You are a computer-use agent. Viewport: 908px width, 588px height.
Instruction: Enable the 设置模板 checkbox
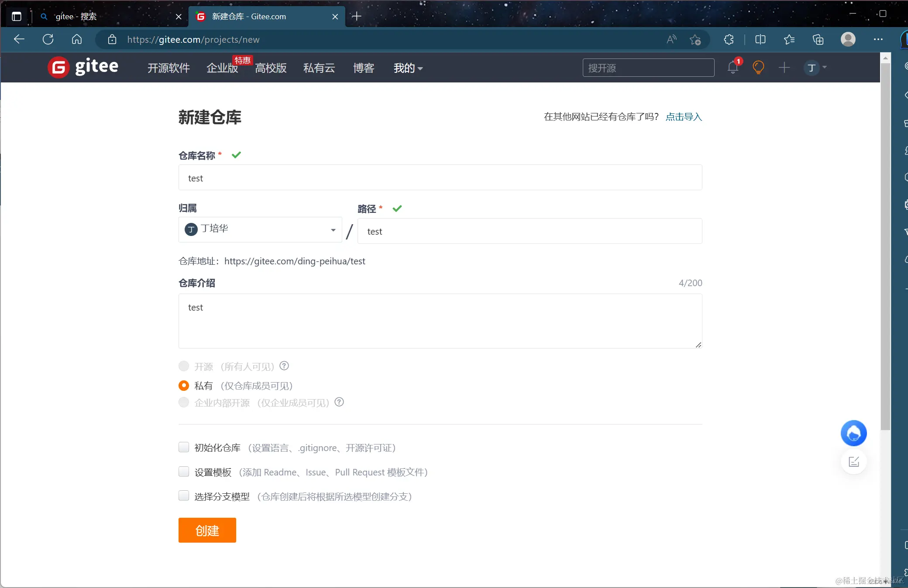click(184, 472)
